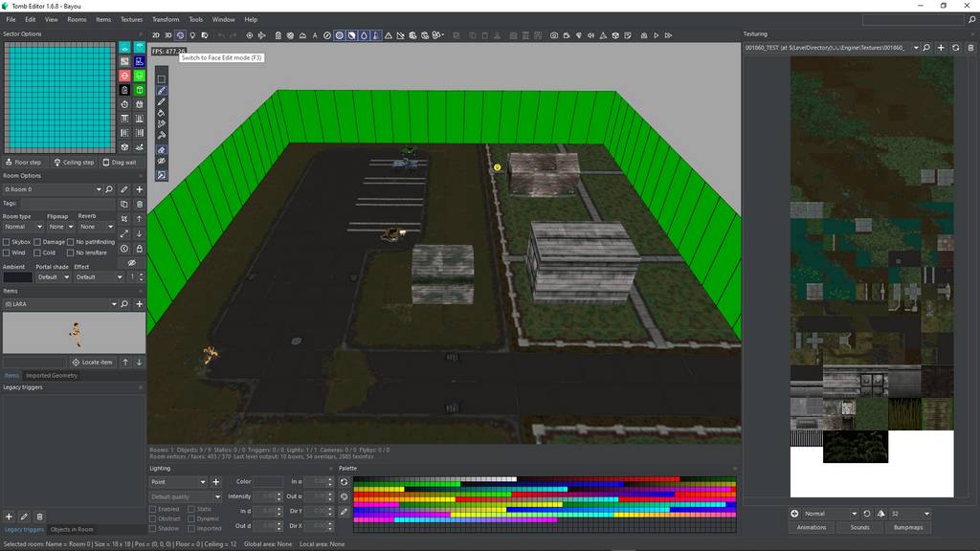This screenshot has width=980, height=551.
Task: Expand the Reverb dropdown
Action: click(x=96, y=227)
